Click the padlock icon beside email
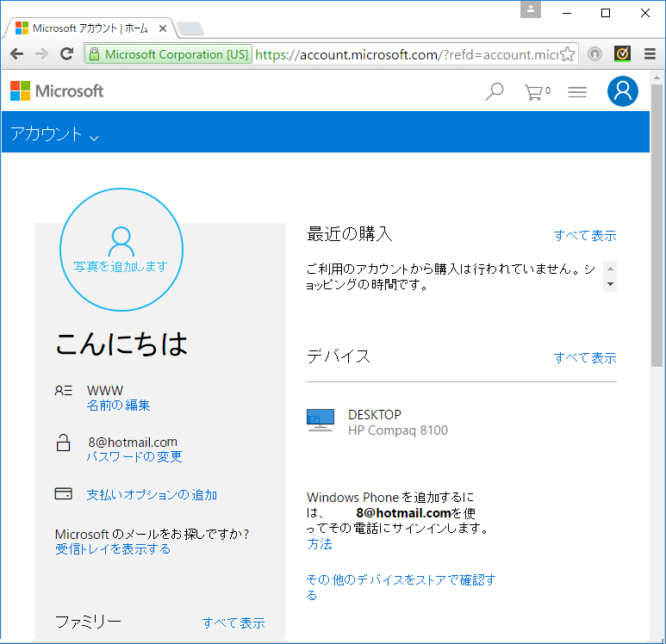This screenshot has height=644, width=666. (x=63, y=443)
